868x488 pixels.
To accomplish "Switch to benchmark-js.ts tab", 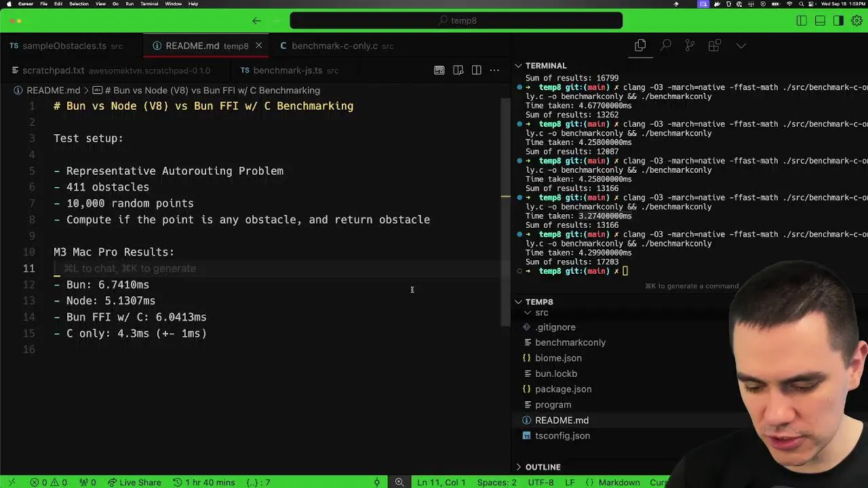I will pos(290,70).
